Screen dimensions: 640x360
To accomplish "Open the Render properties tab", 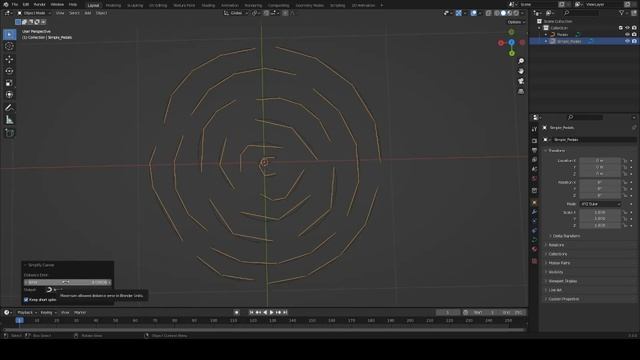I will click(x=534, y=141).
